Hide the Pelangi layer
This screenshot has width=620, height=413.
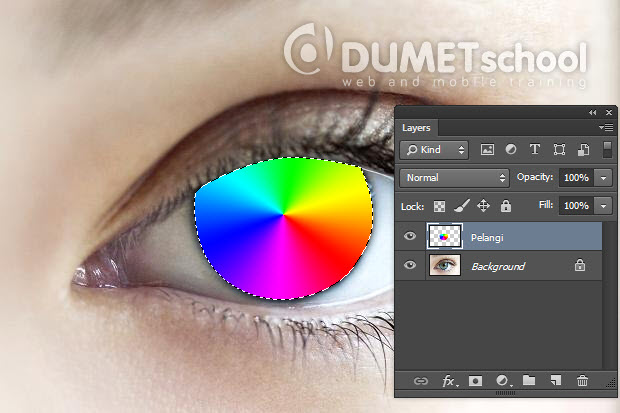(410, 236)
